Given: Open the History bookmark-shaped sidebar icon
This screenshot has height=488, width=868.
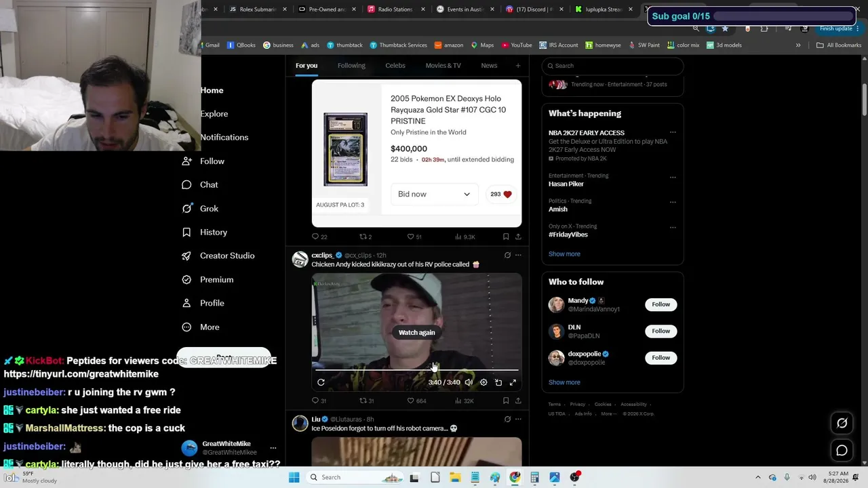Looking at the screenshot, I should coord(186,232).
